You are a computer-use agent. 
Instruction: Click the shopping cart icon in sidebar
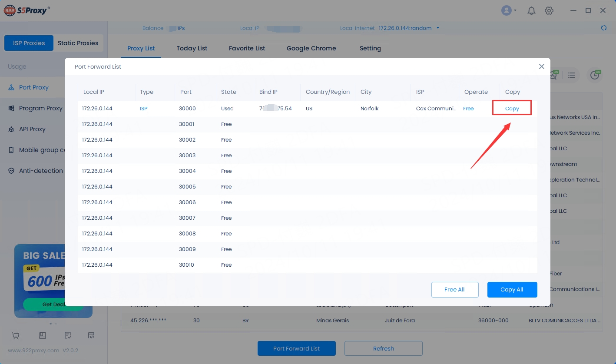tap(16, 335)
